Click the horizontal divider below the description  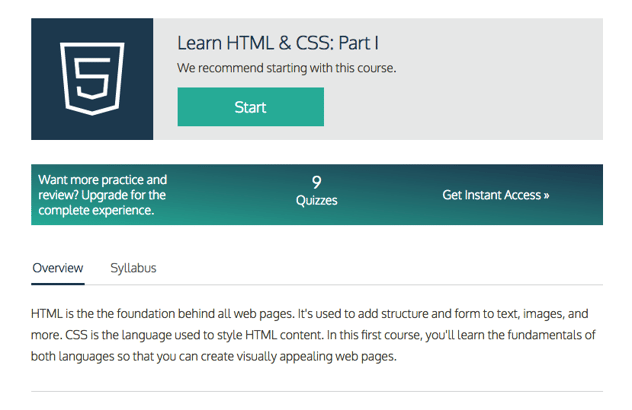click(x=317, y=391)
